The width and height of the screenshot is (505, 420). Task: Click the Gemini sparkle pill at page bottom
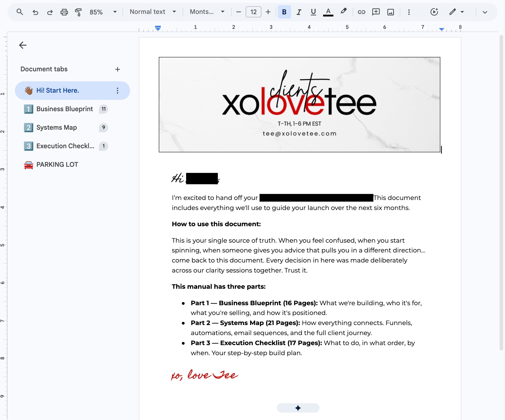298,408
